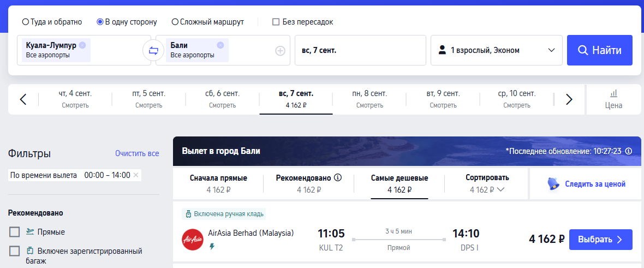
Task: Add another destination with plus icon
Action: point(280,51)
